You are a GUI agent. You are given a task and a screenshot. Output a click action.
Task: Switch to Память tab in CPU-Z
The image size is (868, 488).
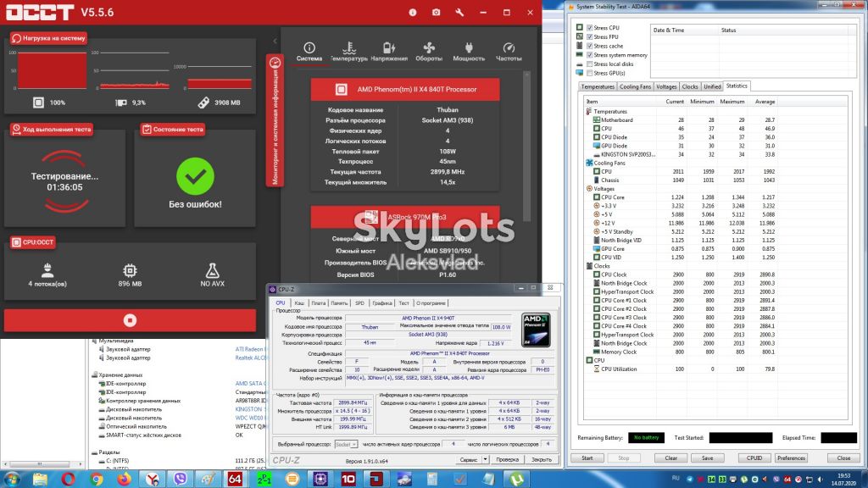point(339,303)
